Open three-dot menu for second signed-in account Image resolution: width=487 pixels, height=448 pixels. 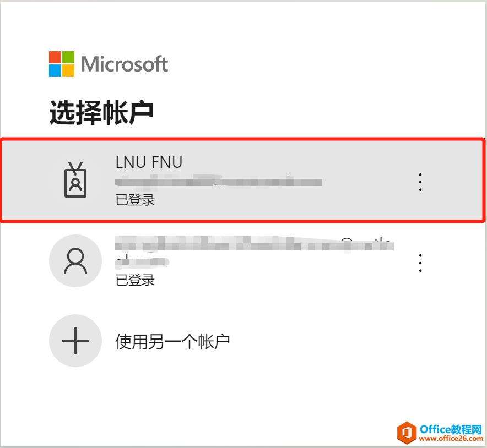coord(420,263)
